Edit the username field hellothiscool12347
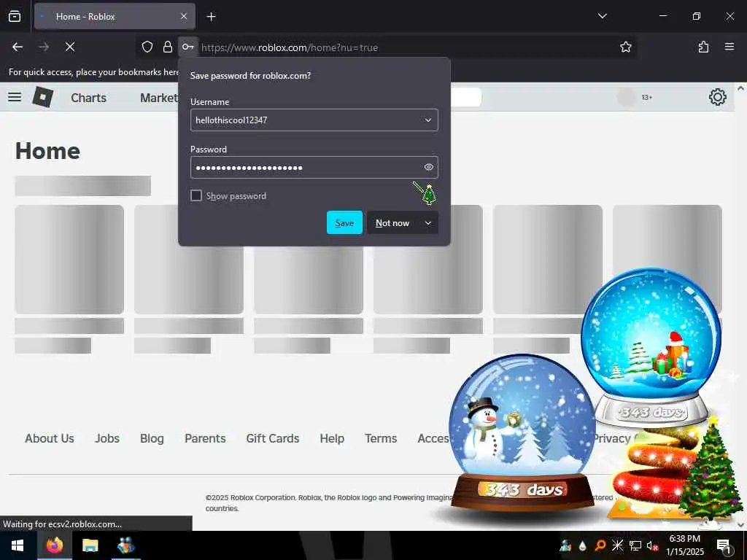 [305, 120]
